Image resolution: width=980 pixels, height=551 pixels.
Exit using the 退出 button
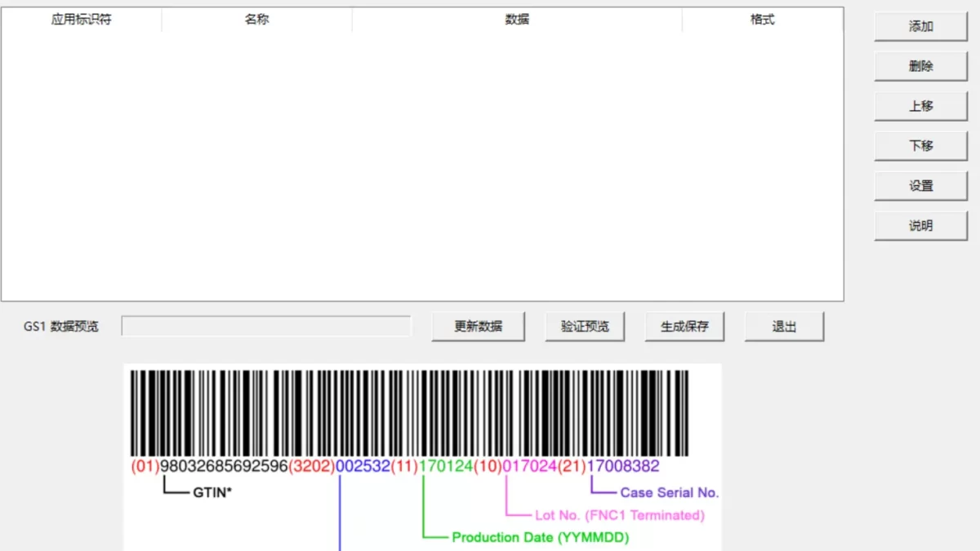(x=784, y=327)
